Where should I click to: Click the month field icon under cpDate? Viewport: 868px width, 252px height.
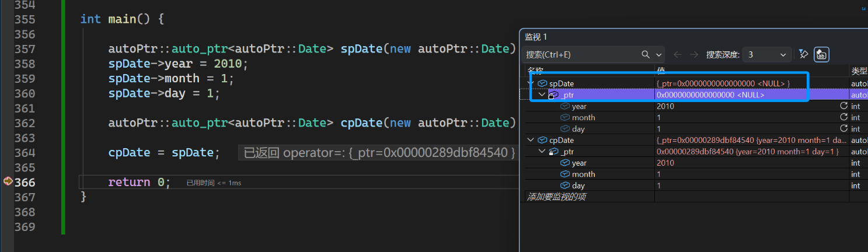[564, 174]
